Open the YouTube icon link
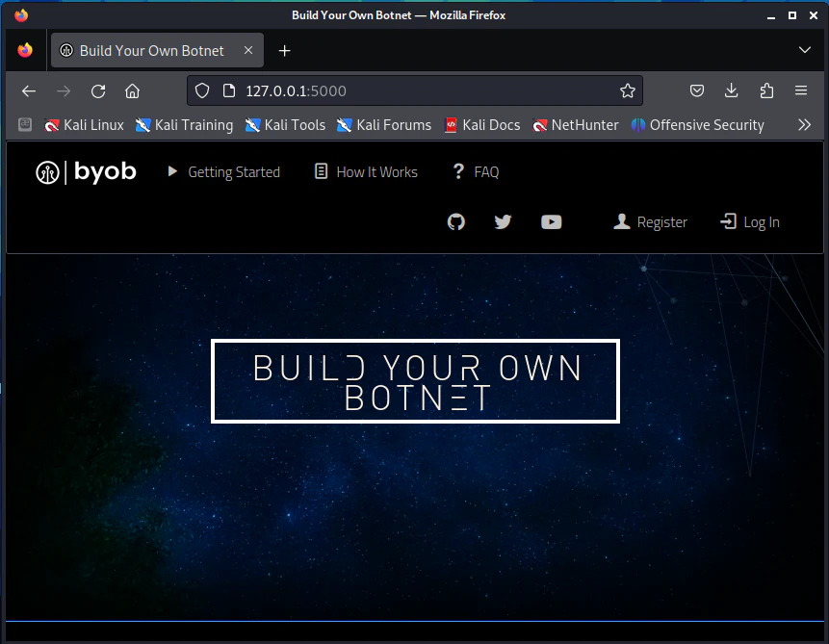This screenshot has width=829, height=644. pyautogui.click(x=551, y=222)
